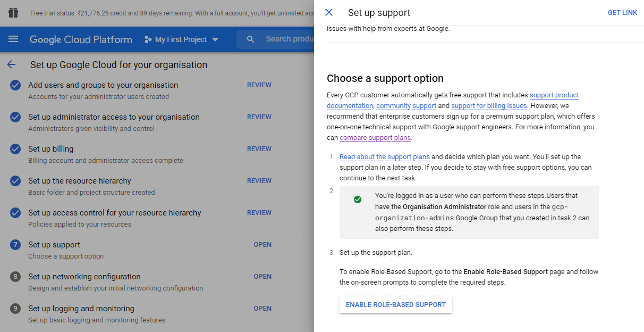Open the Set up support task

pyautogui.click(x=262, y=245)
